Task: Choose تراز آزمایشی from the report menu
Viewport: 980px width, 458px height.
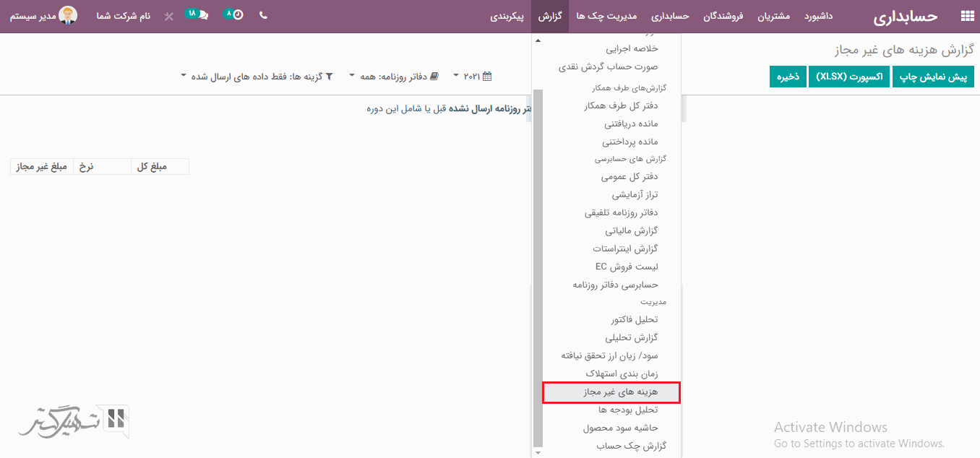Action: tap(635, 195)
